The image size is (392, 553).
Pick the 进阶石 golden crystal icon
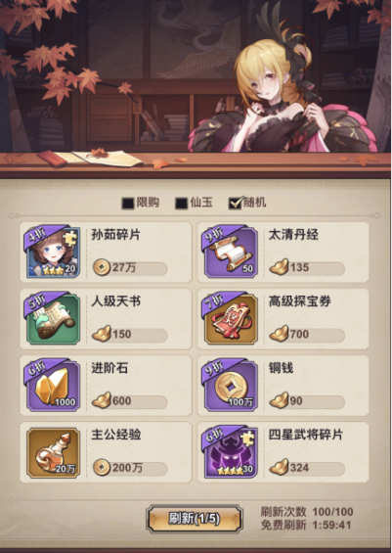(53, 386)
